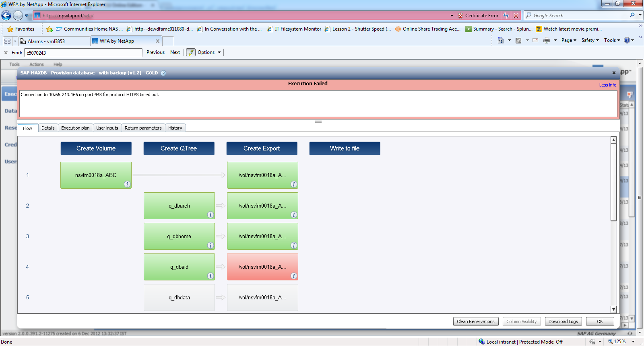Image resolution: width=644 pixels, height=346 pixels.
Task: Open info icon on q_dbarch qtree node
Action: coord(211,215)
